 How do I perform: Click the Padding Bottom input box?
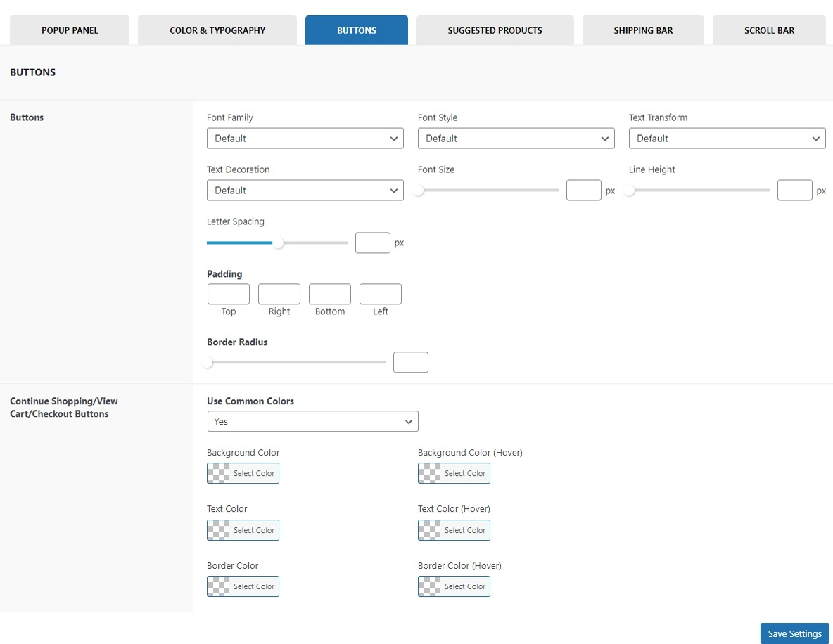330,294
